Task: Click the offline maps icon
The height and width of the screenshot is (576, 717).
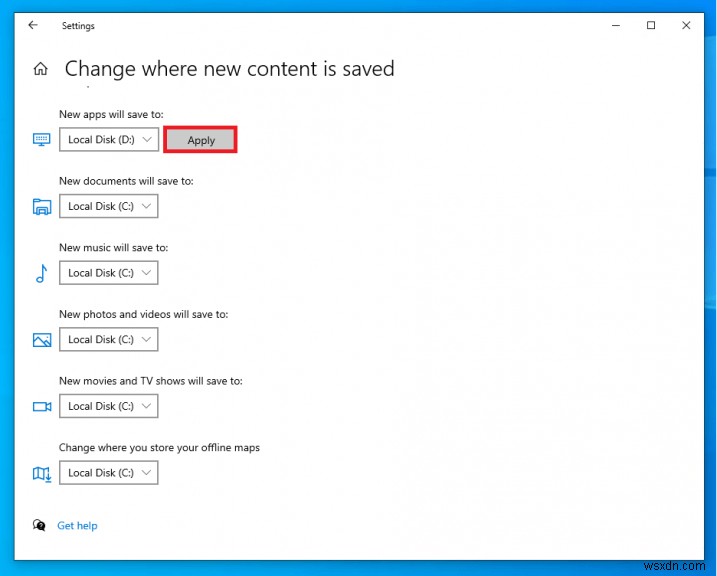Action: pyautogui.click(x=42, y=474)
